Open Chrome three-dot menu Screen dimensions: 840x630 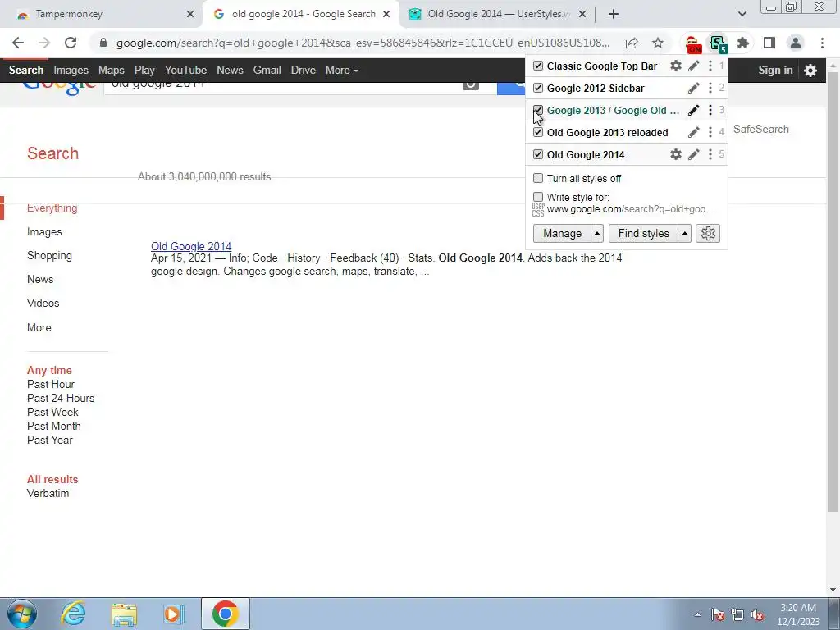coord(822,43)
